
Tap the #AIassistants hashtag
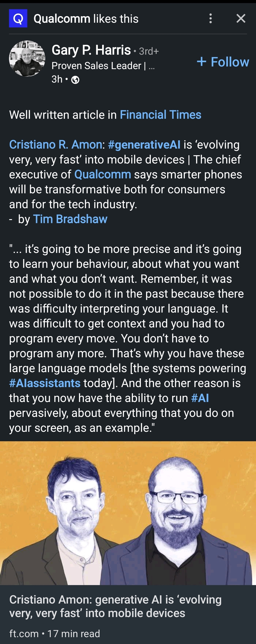tap(45, 383)
